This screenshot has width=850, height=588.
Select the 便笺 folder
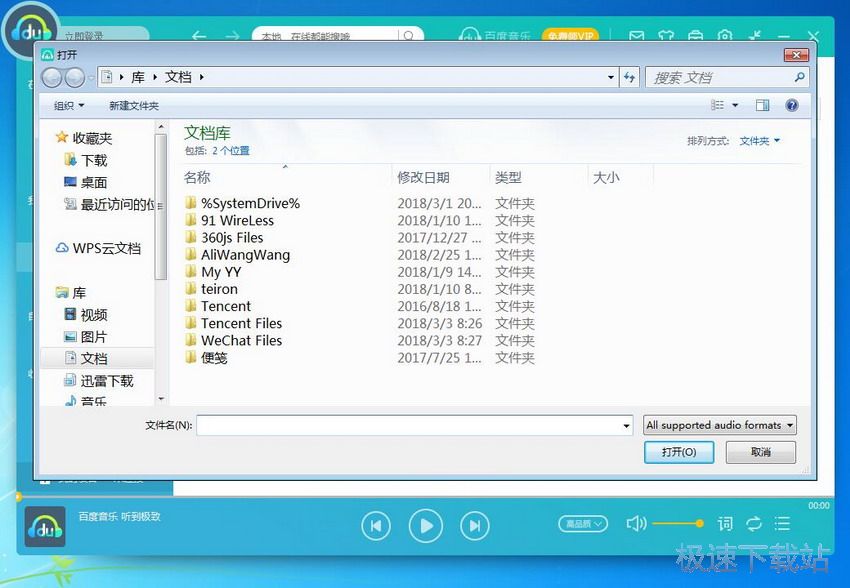tap(206, 358)
